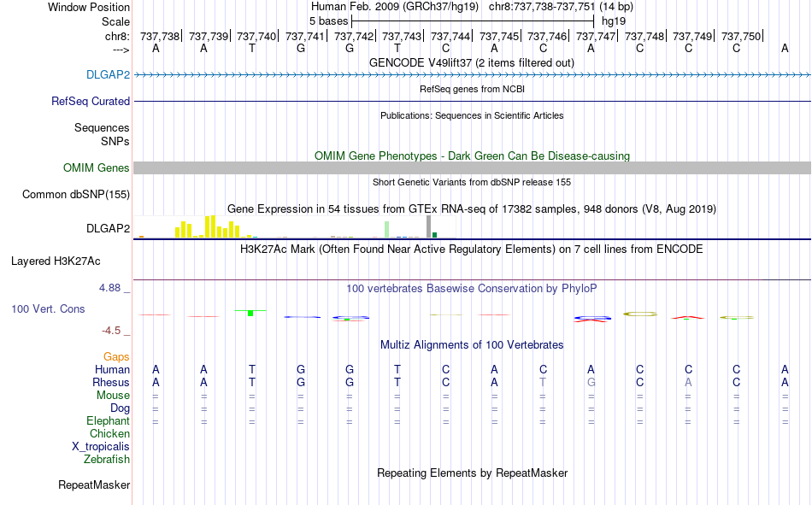Select the Elephant species label

(108, 420)
